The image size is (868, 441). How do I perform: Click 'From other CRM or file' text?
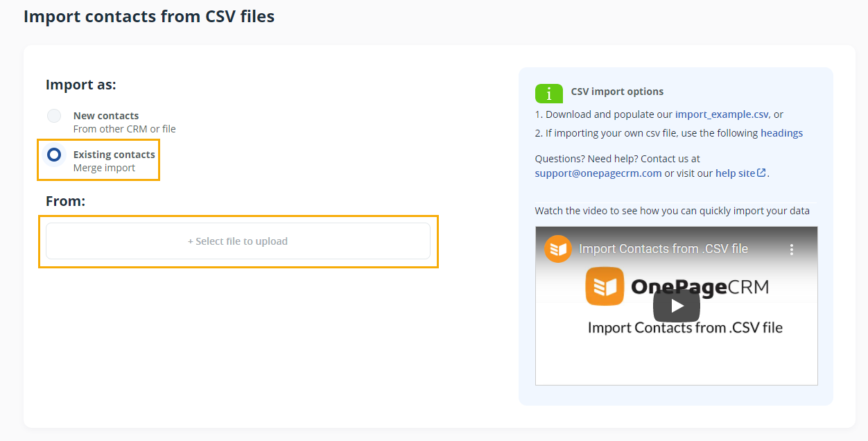(x=125, y=129)
